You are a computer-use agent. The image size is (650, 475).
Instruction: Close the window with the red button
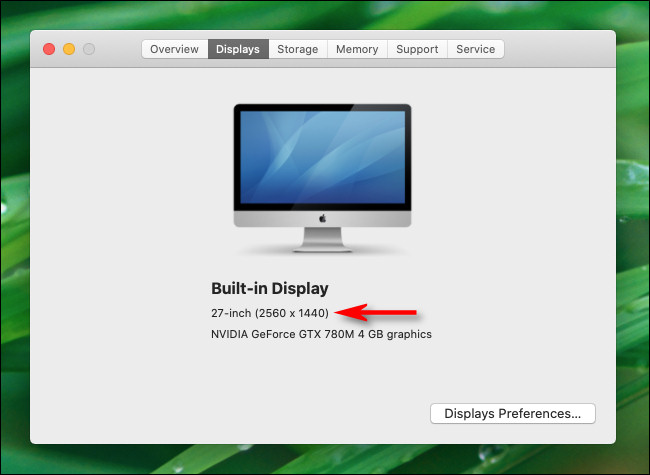(49, 49)
